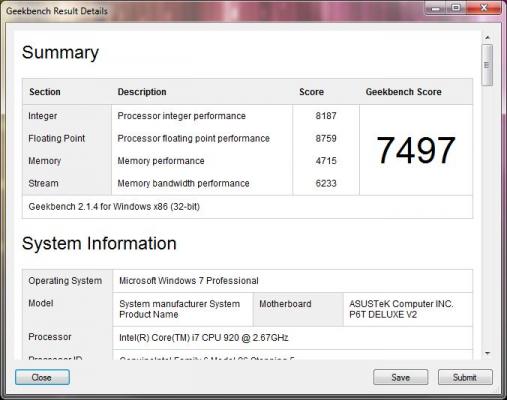This screenshot has height=400, width=507.
Task: Click the 'Score' column header
Action: [x=311, y=92]
